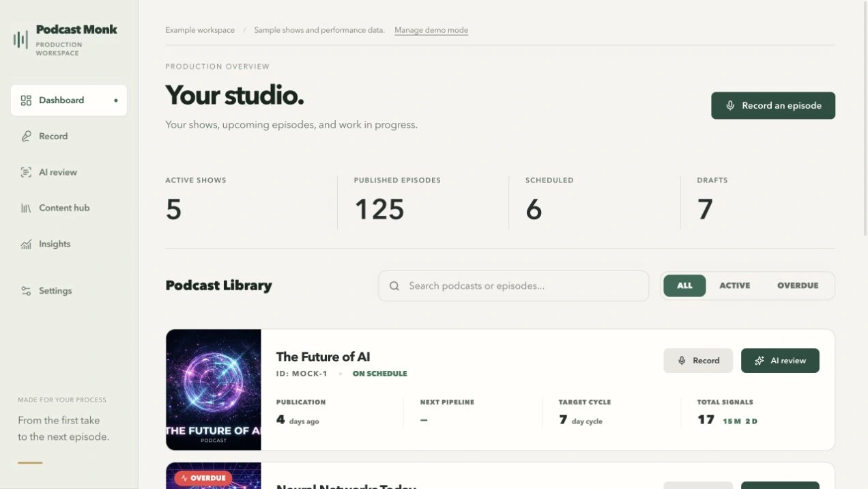The width and height of the screenshot is (868, 489).
Task: Open the Dashboard page
Action: (x=69, y=100)
